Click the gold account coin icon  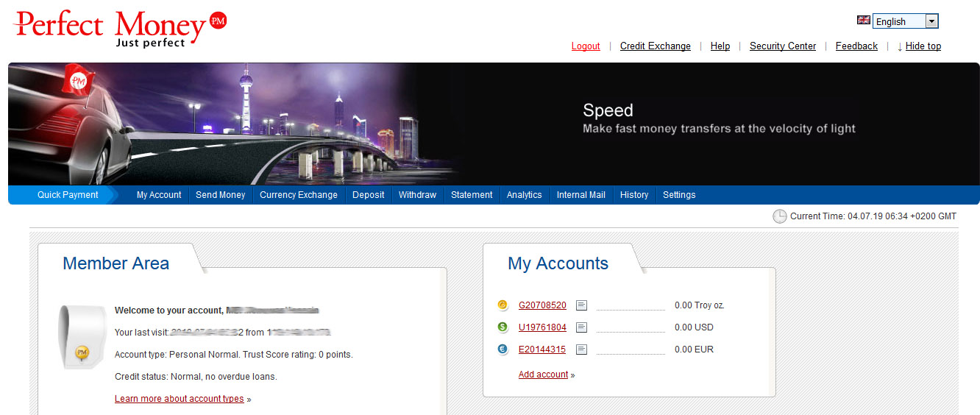[x=503, y=305]
